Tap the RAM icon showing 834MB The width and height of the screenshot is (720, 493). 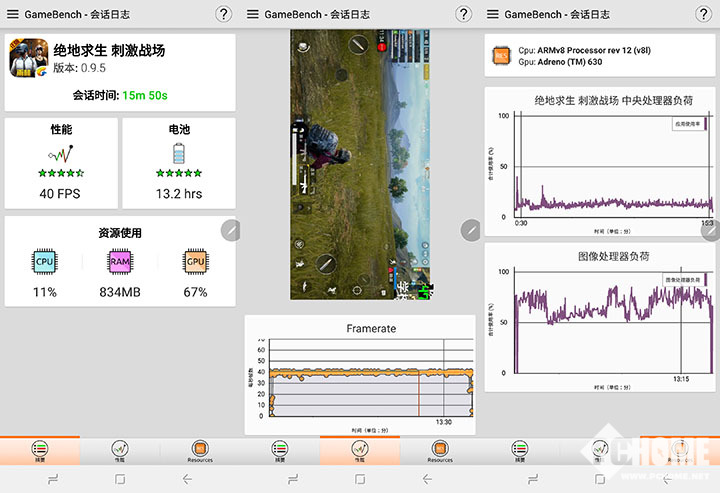click(x=120, y=262)
